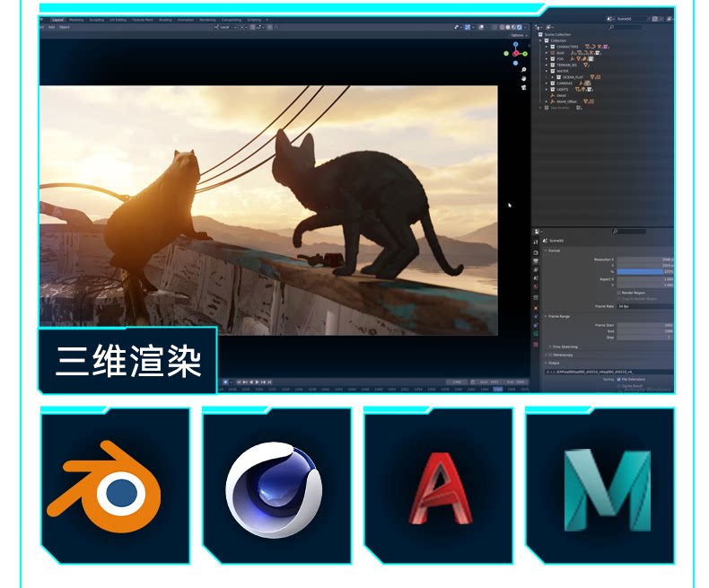Toggle the File Extensions checkbox

point(618,380)
